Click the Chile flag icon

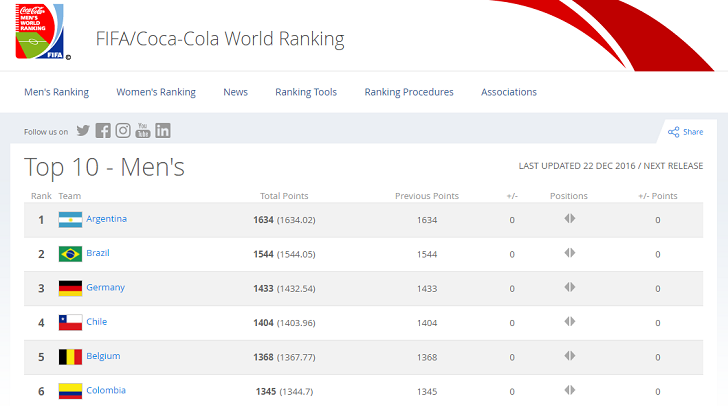[x=71, y=323]
